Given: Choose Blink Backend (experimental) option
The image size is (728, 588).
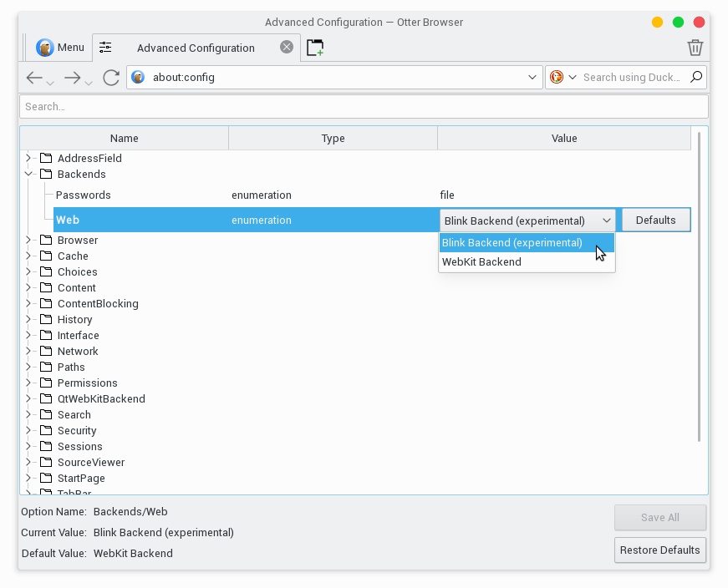Looking at the screenshot, I should 527,243.
